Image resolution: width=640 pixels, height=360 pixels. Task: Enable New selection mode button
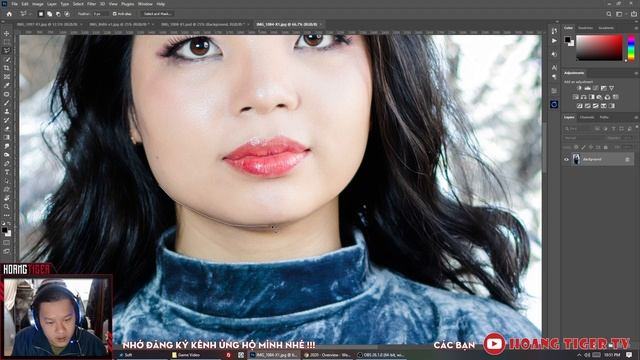point(40,14)
